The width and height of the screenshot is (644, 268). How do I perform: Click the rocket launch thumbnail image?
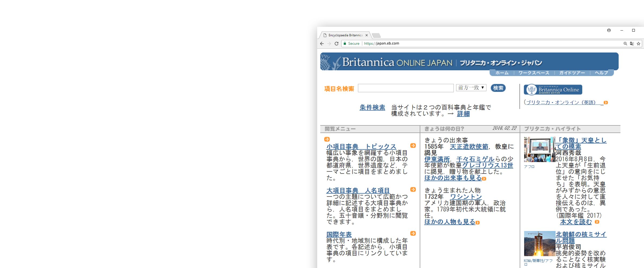click(x=539, y=244)
